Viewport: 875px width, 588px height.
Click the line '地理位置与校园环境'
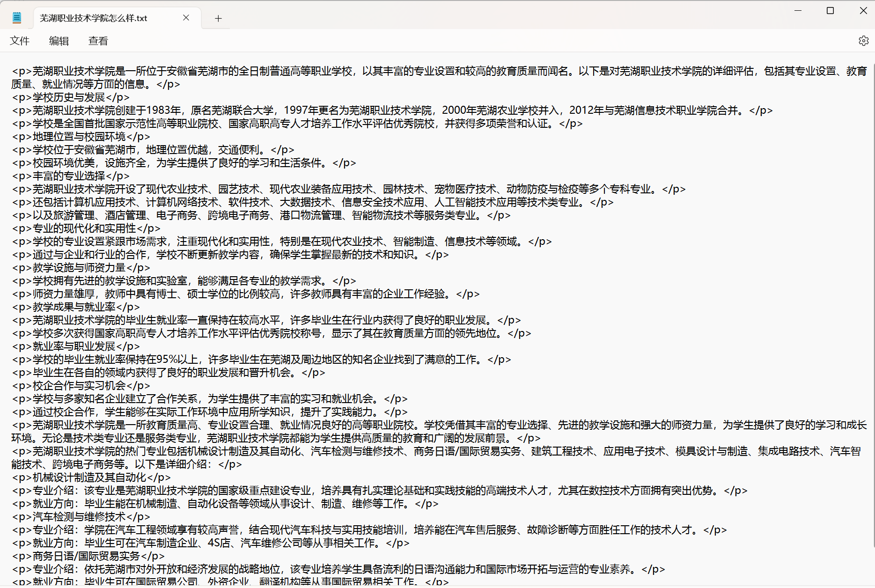[81, 137]
